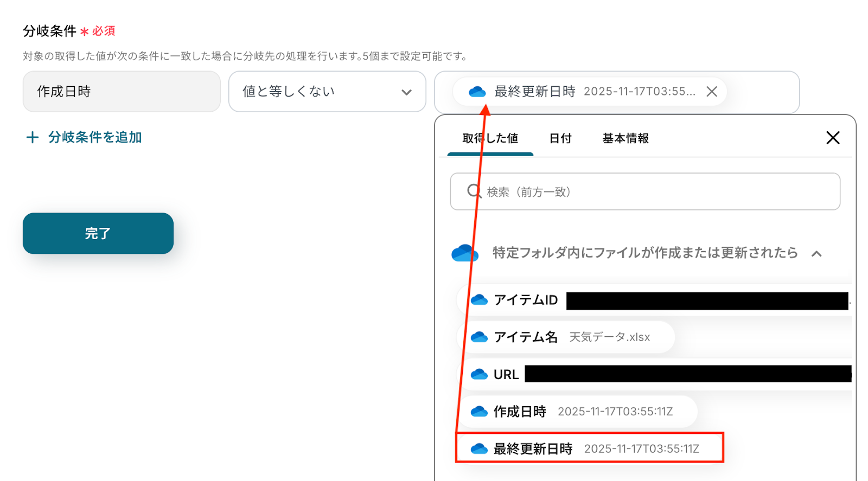Click the dropdown chevron in condition selector
Viewport: 868px width, 481px height.
pos(406,92)
